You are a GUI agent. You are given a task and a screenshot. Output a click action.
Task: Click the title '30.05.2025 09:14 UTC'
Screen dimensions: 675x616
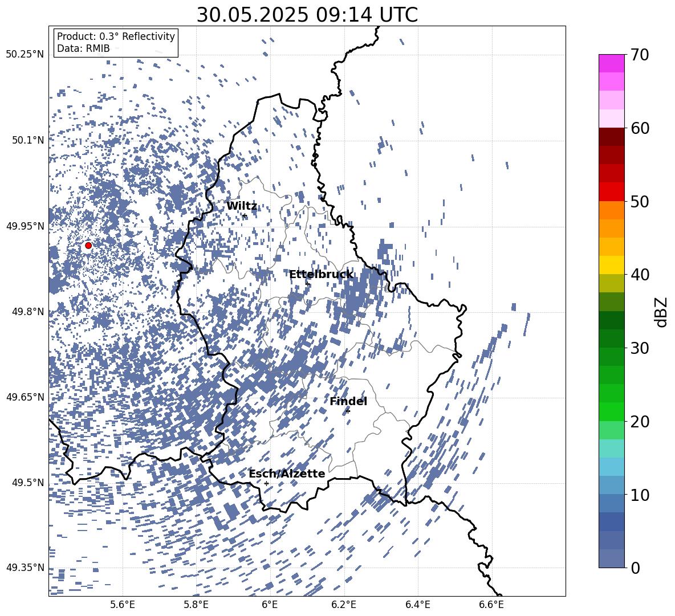307,15
